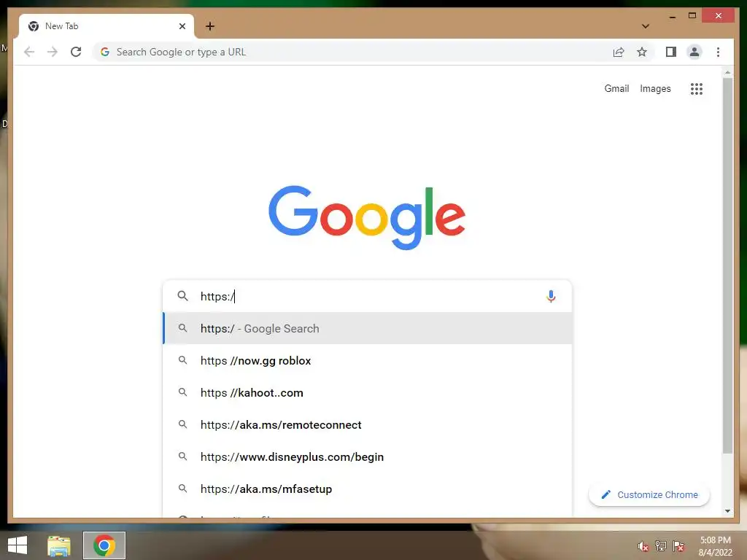Click the share page icon in address bar
747x560 pixels.
(619, 52)
